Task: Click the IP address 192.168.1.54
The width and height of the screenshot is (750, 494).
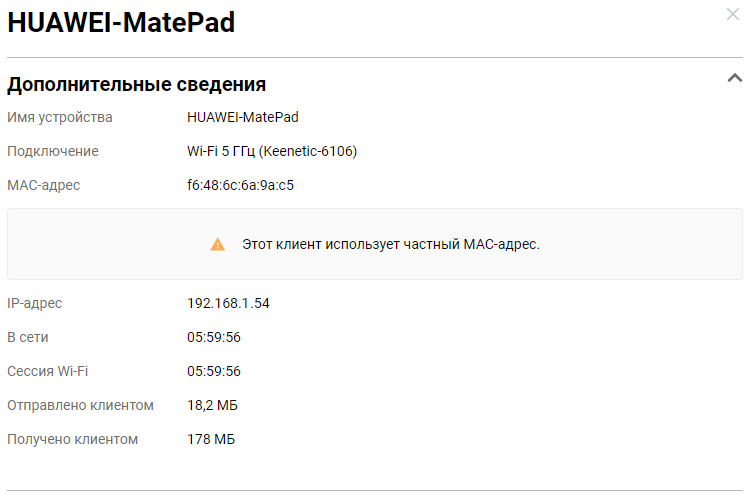Action: (228, 303)
